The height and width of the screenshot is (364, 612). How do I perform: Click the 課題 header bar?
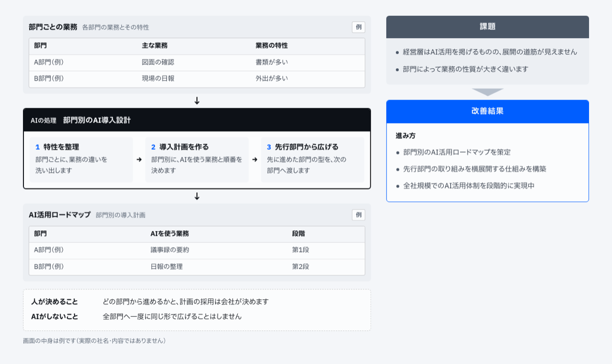tap(488, 27)
